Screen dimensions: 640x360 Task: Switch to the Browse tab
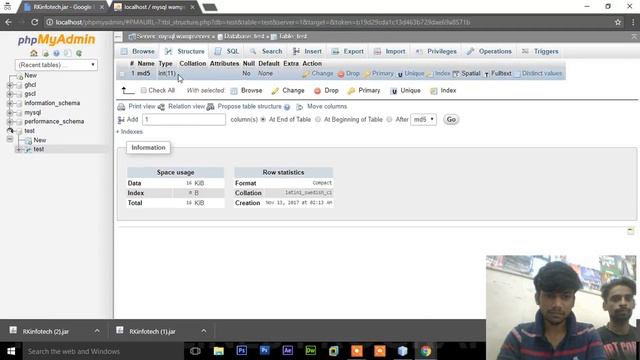(x=138, y=51)
